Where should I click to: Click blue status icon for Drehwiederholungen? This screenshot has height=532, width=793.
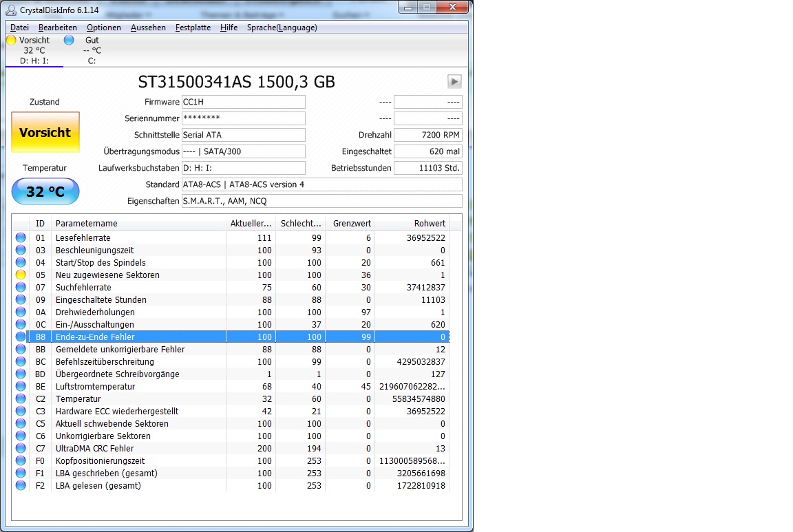coord(21,312)
